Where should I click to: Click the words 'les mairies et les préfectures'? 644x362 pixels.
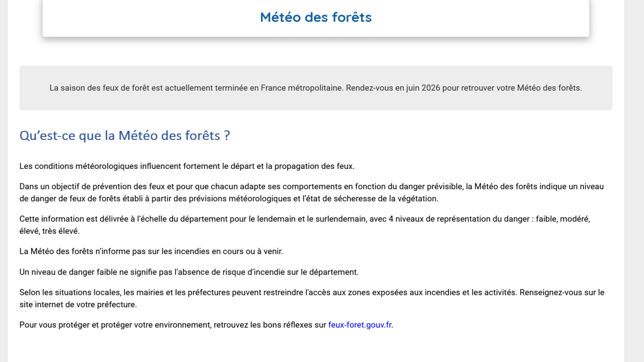[180, 293]
